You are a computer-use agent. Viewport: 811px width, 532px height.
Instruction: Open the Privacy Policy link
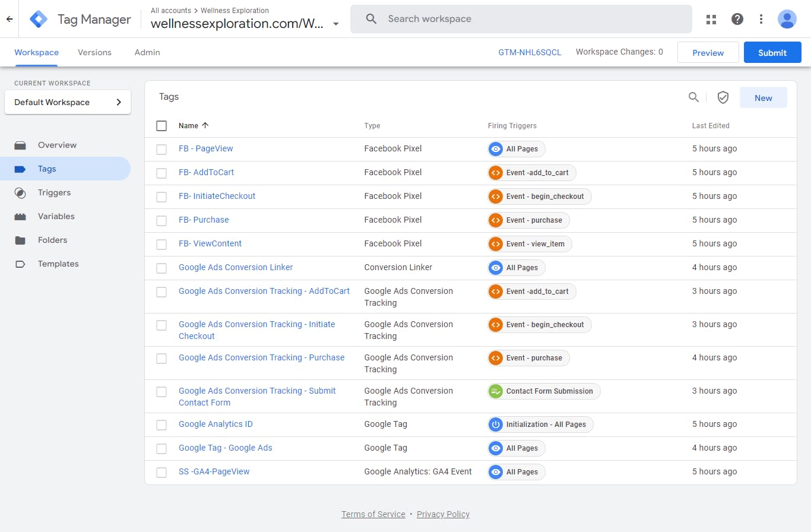click(443, 514)
